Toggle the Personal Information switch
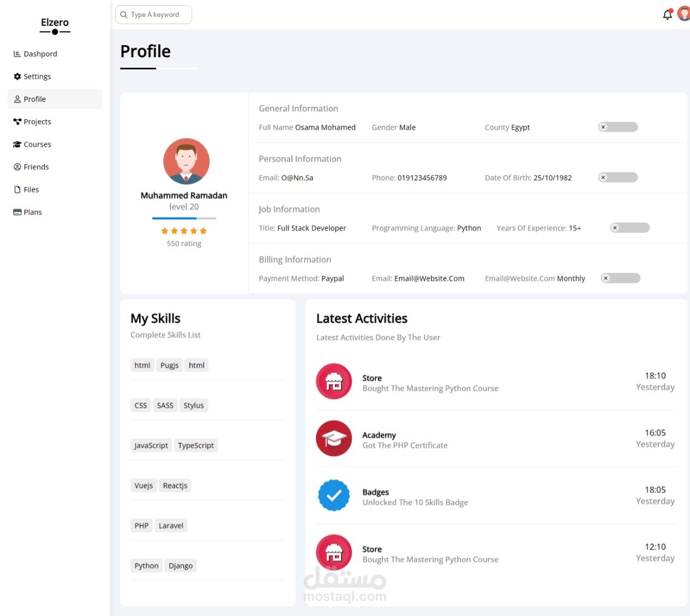This screenshot has height=616, width=690. pyautogui.click(x=618, y=178)
